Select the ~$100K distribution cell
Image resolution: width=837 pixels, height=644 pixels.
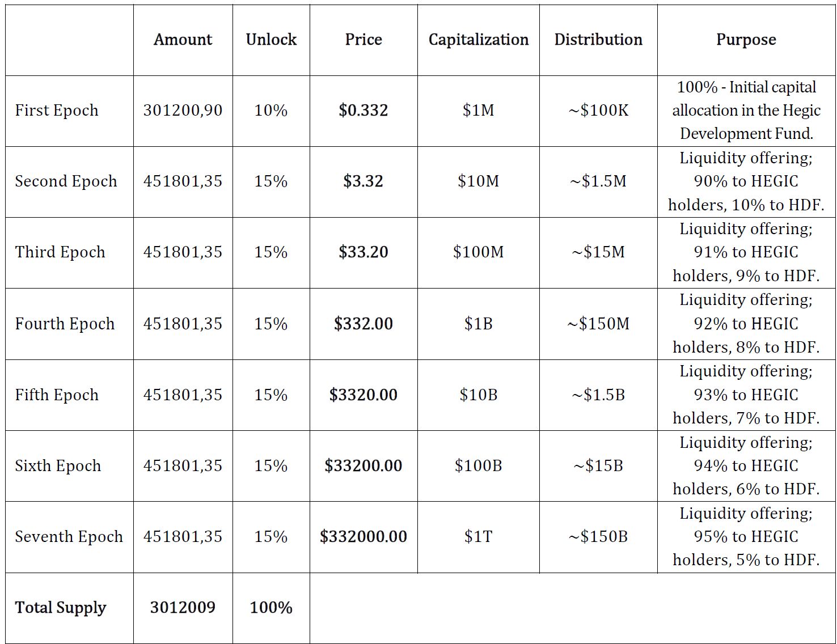click(598, 111)
